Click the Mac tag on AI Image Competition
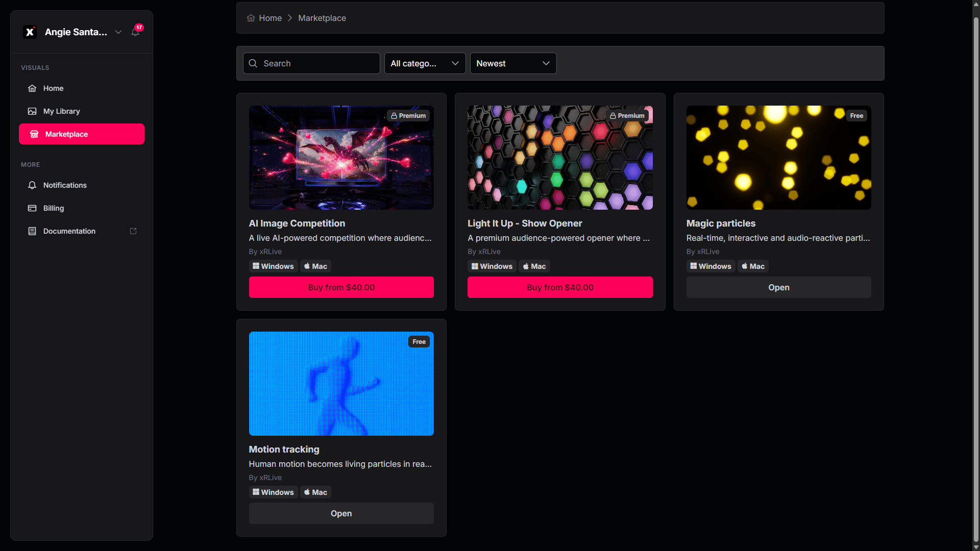The width and height of the screenshot is (980, 551). 315,266
